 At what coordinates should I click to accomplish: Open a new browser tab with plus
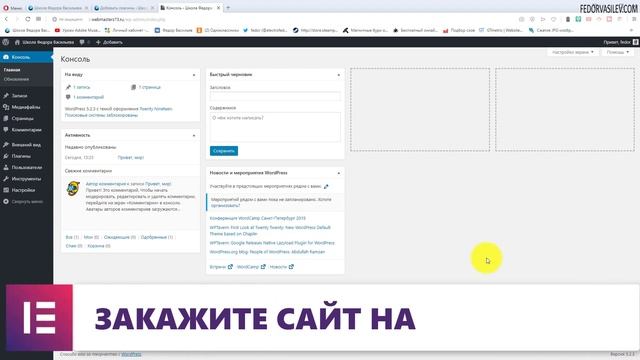point(228,8)
